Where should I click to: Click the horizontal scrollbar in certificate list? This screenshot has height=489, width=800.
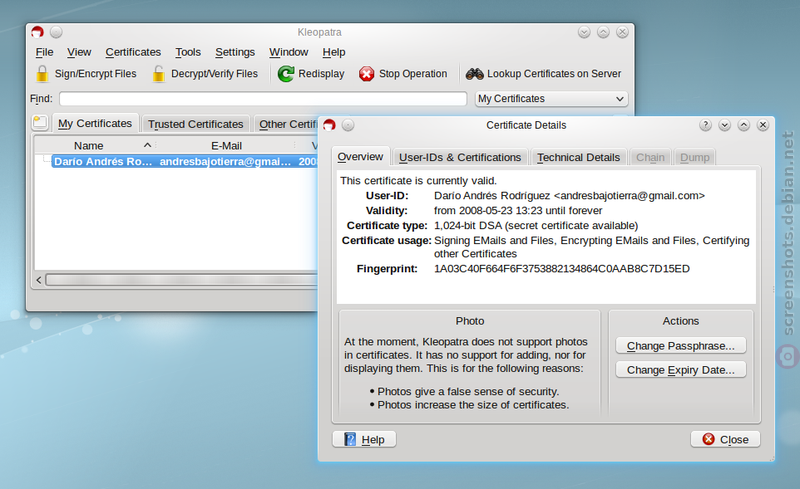(x=182, y=280)
